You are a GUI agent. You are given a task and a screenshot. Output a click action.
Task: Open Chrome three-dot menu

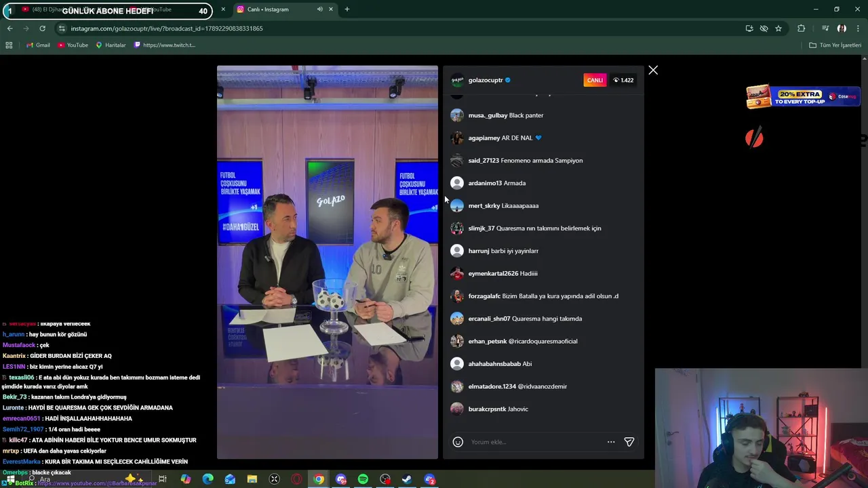859,28
